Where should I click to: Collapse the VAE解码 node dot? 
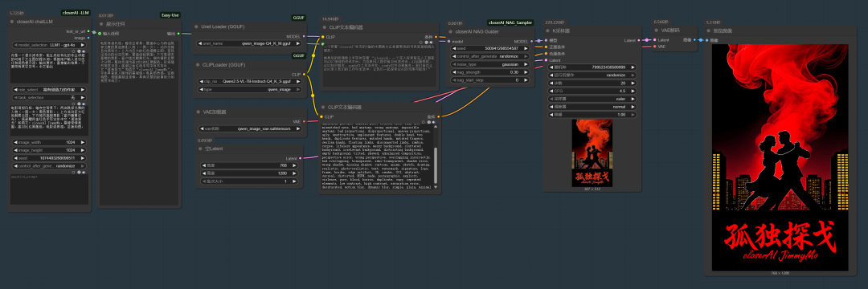pyautogui.click(x=657, y=31)
